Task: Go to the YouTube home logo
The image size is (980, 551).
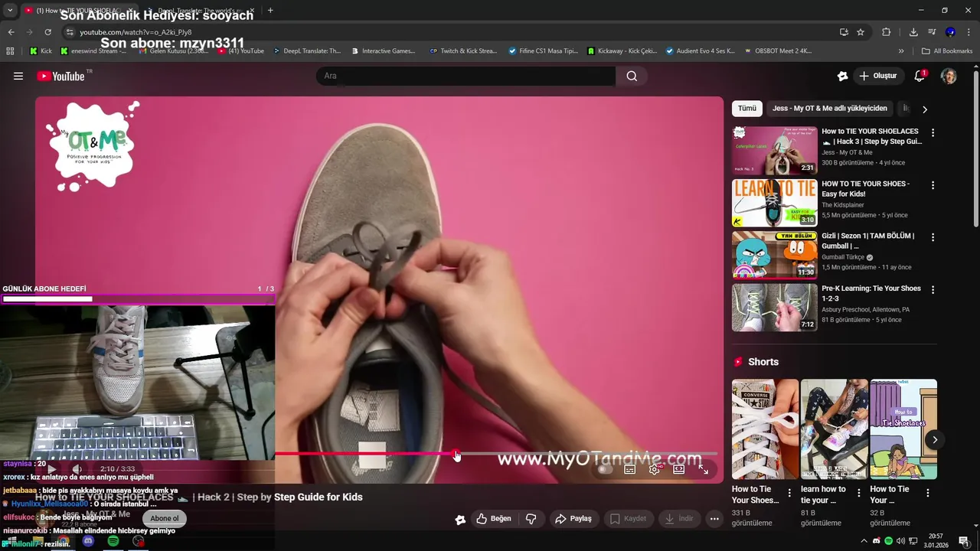Action: [60, 76]
